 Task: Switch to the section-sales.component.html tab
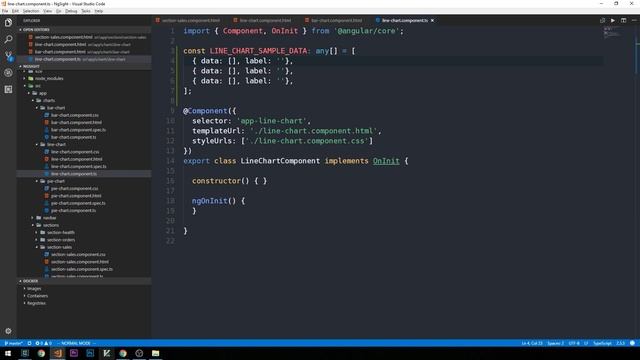pyautogui.click(x=191, y=20)
